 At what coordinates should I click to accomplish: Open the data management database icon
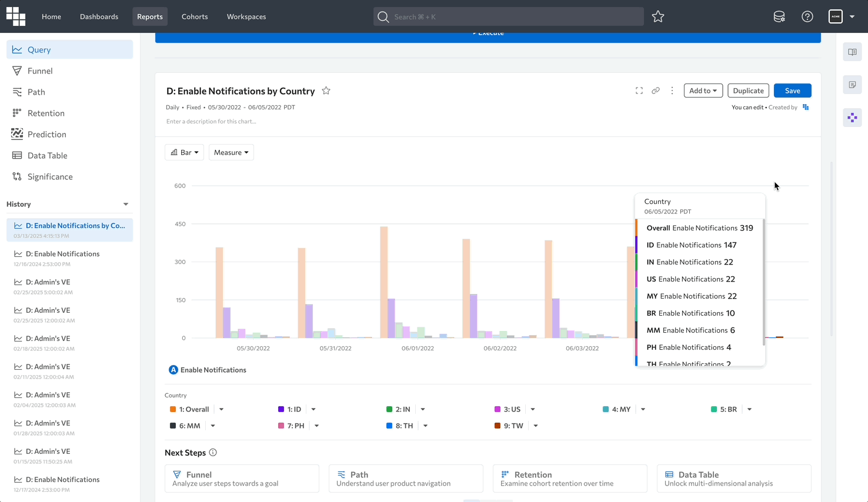pyautogui.click(x=779, y=16)
